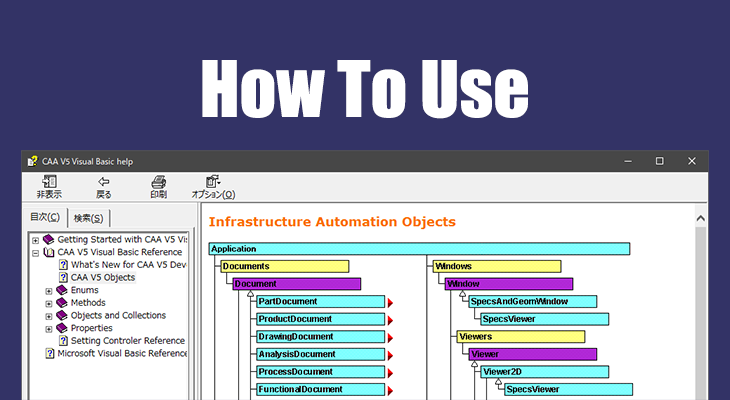Expand the Methods tree node
730x400 pixels.
[x=49, y=303]
